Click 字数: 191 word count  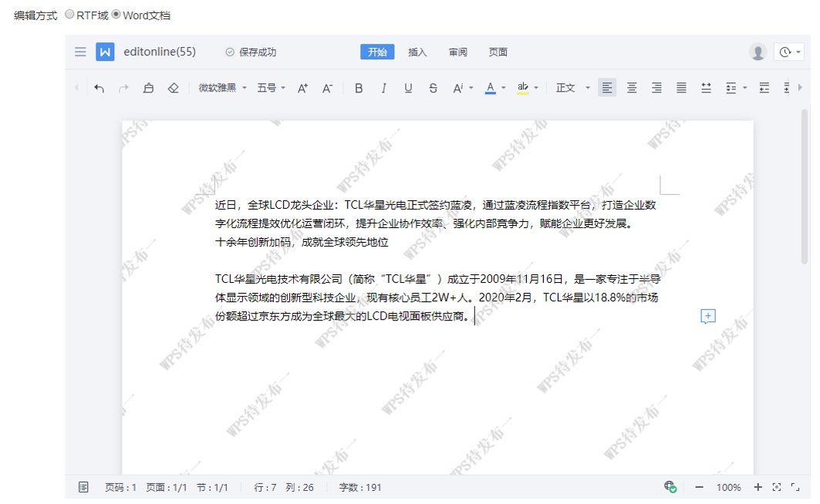(360, 487)
